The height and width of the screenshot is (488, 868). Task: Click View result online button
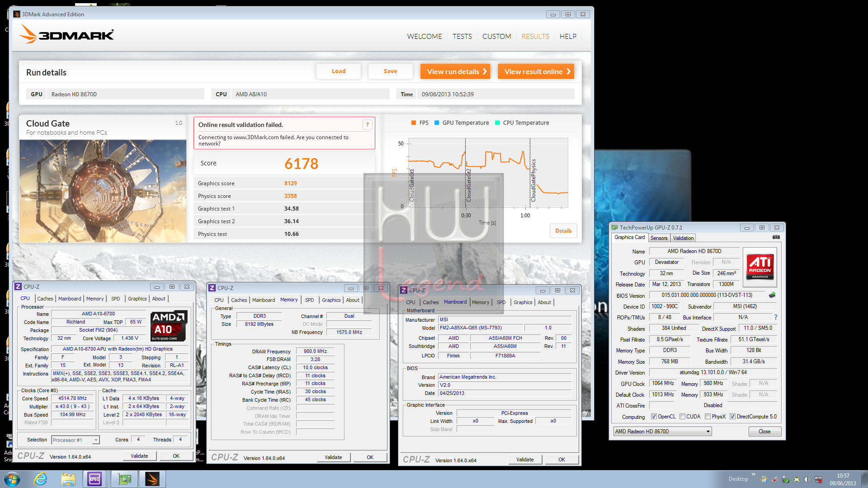[536, 71]
